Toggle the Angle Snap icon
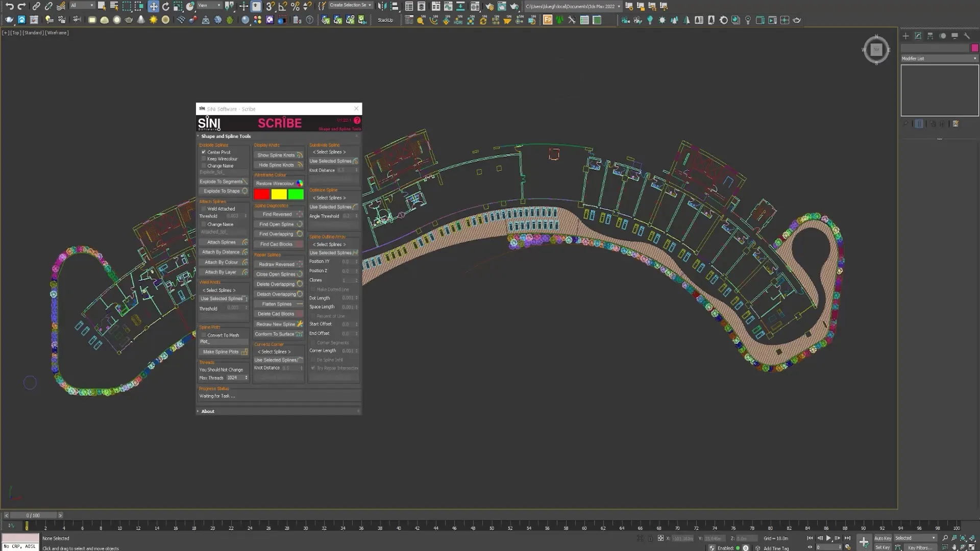Image resolution: width=980 pixels, height=551 pixels. pos(282,6)
